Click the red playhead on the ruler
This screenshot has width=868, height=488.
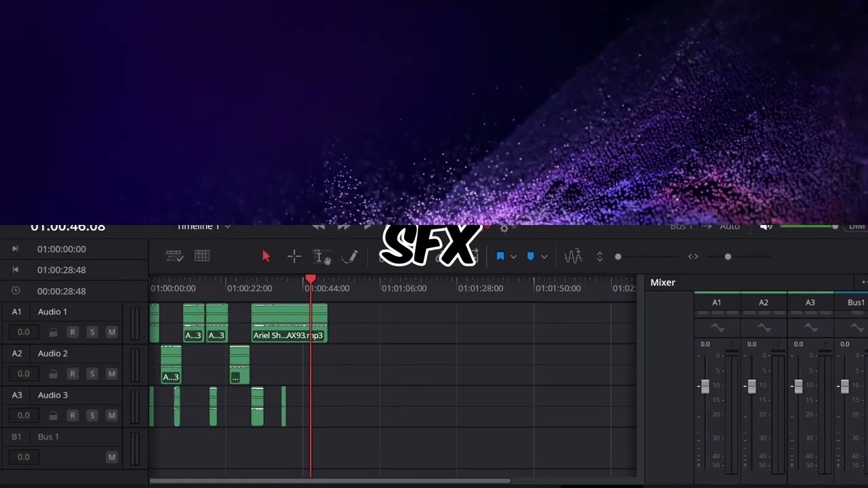(x=311, y=279)
